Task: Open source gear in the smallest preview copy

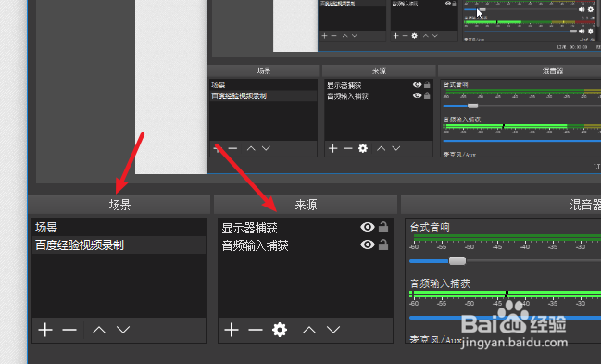Action: coord(414,36)
